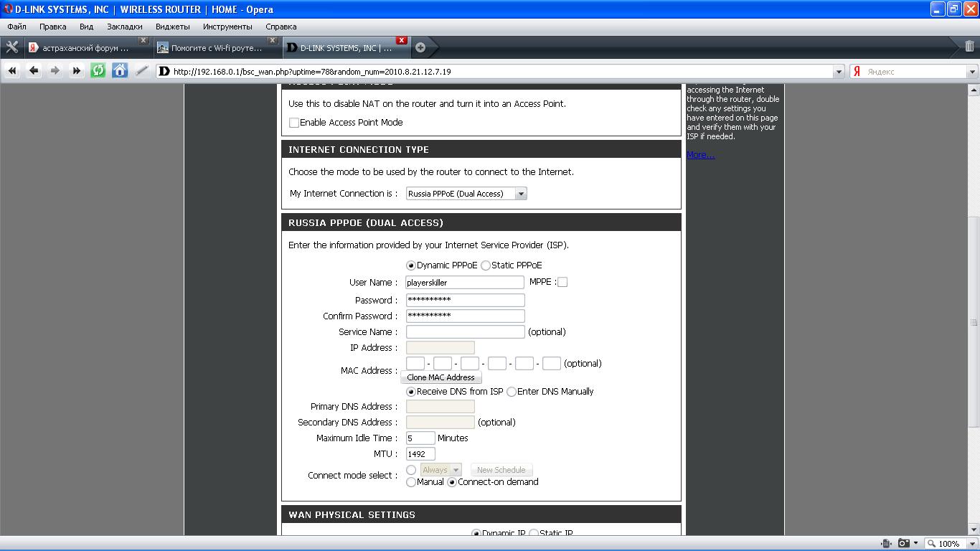Choose Enter DNS Manually option
Screen dimensions: 980x551
(x=512, y=392)
